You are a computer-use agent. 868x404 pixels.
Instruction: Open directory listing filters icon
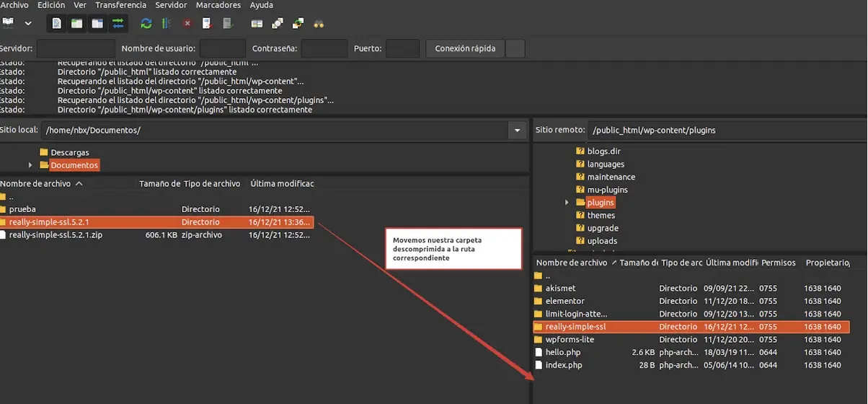pyautogui.click(x=257, y=23)
